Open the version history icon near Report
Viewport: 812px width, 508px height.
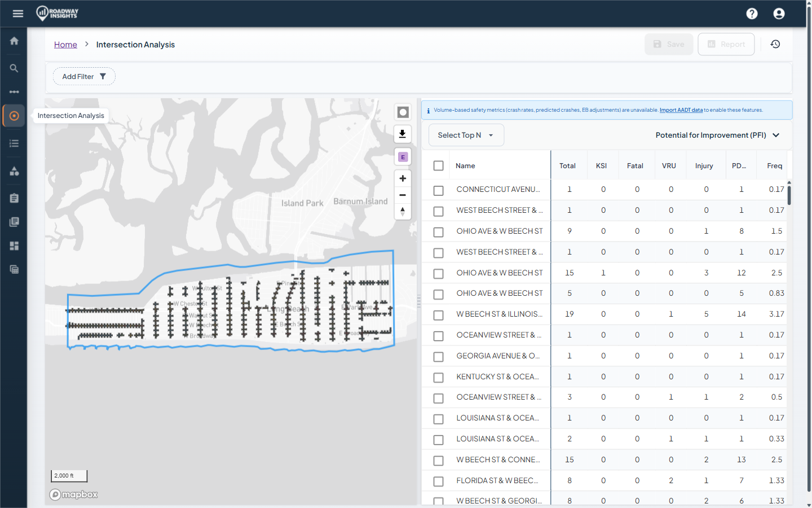coord(775,43)
